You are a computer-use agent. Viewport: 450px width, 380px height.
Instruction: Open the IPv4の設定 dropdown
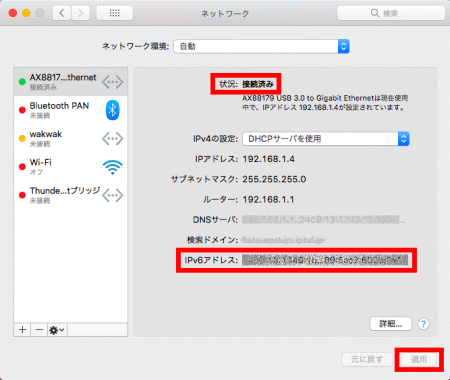[x=326, y=139]
